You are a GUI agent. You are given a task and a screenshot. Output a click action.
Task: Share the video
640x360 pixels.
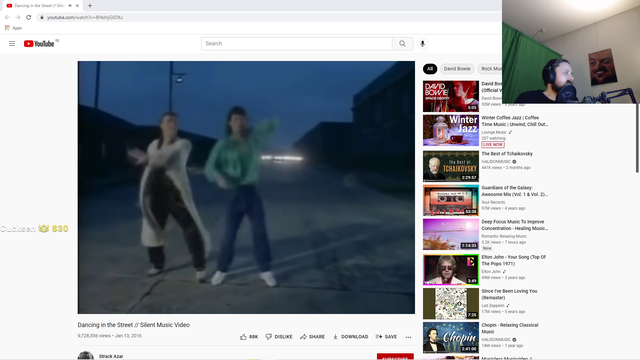pyautogui.click(x=312, y=337)
